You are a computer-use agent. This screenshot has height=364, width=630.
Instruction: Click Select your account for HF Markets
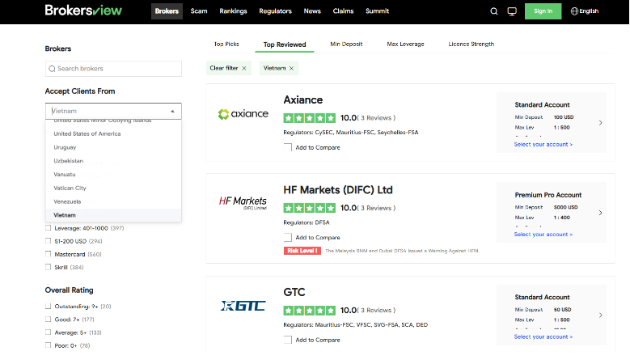(x=543, y=235)
